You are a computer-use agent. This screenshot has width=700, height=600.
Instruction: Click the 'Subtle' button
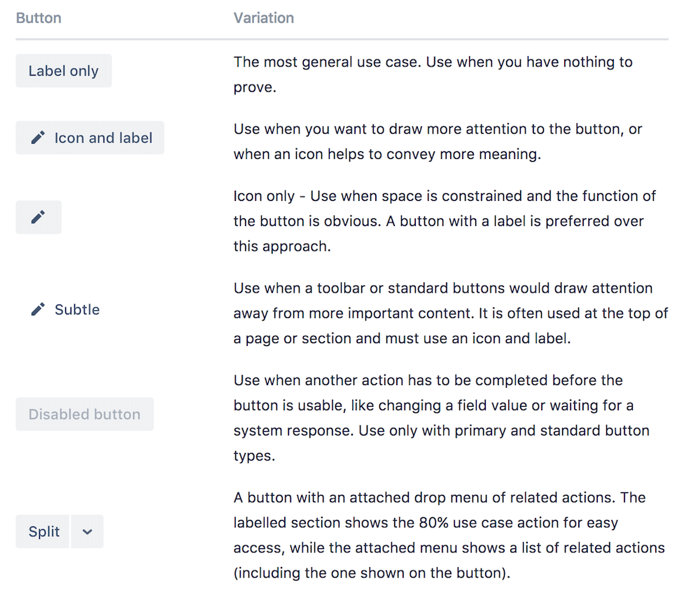click(64, 309)
